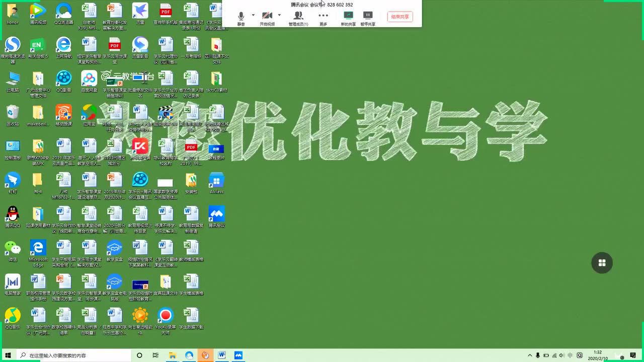Open 教师模版表格 Excel file
The height and width of the screenshot is (362, 644).
(191, 251)
